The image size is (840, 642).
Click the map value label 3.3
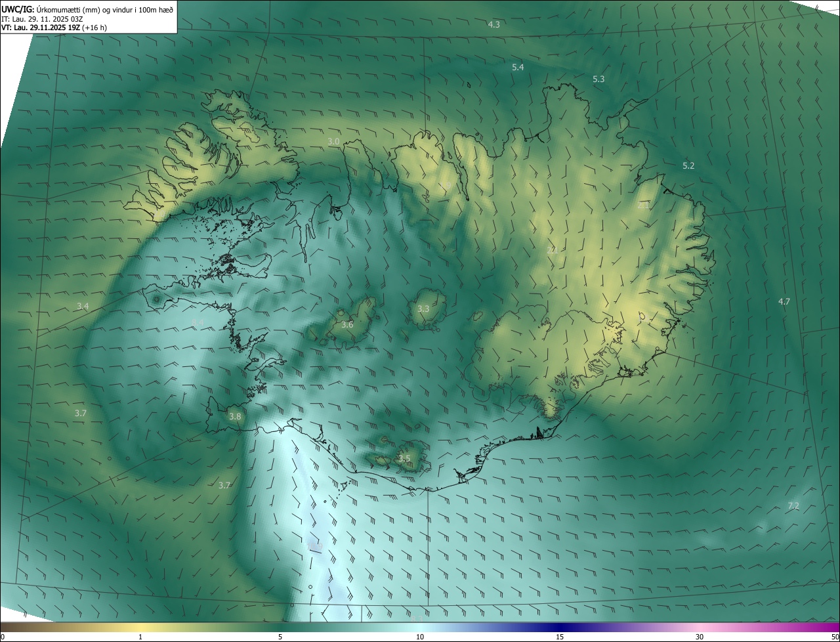423,309
